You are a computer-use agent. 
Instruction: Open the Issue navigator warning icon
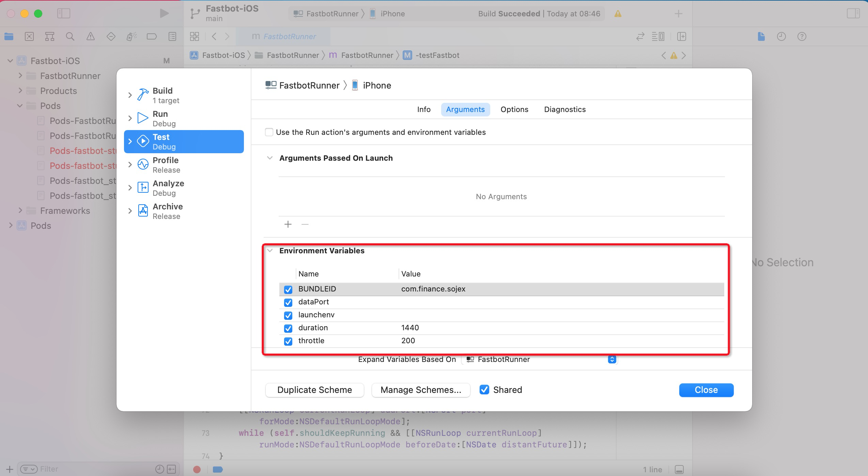point(90,36)
